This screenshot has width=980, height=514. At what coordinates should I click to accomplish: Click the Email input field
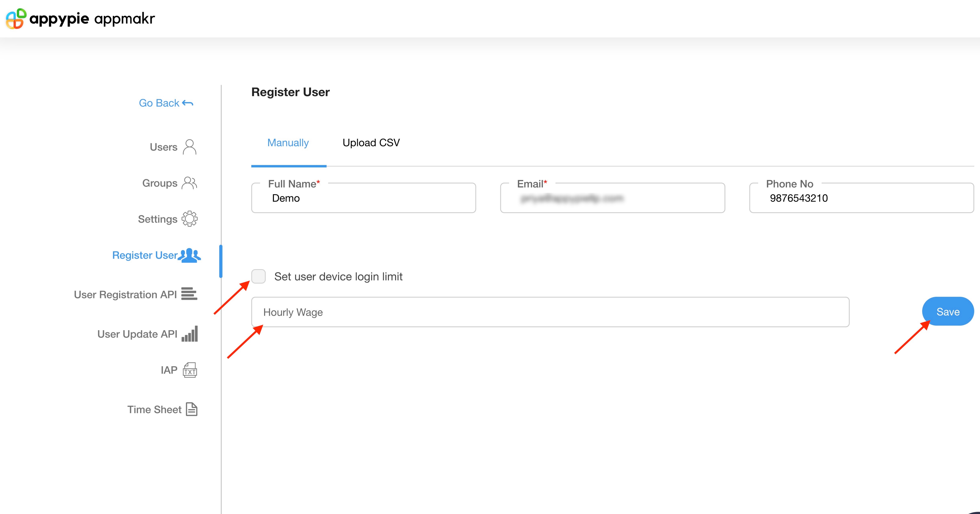pyautogui.click(x=612, y=198)
